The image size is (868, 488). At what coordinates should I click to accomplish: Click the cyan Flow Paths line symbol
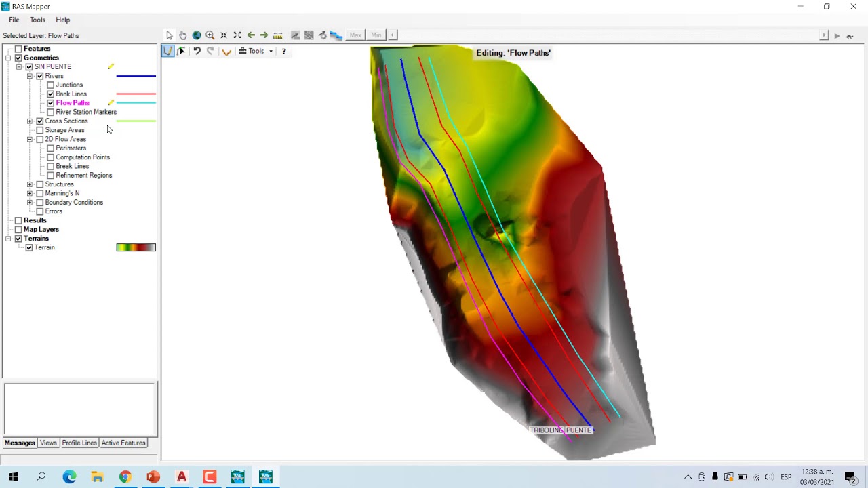pyautogui.click(x=136, y=103)
